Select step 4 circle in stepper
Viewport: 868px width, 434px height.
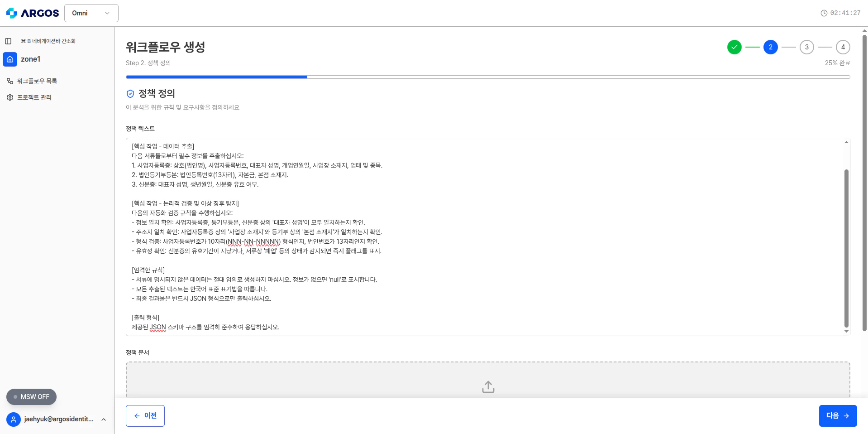point(843,47)
